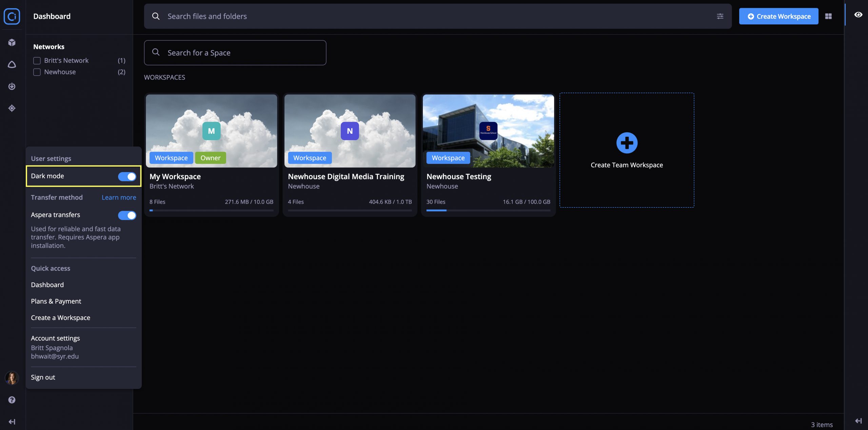Click the Owner tag on My Workspace
The height and width of the screenshot is (430, 868).
point(210,158)
